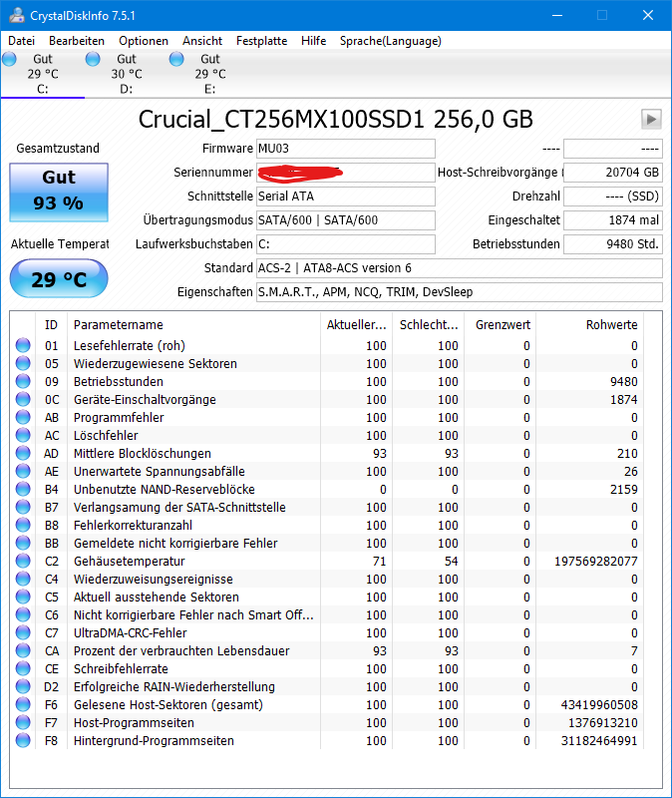Click status orb for Unbenutzte NAND-Reserveblöcke

point(23,489)
